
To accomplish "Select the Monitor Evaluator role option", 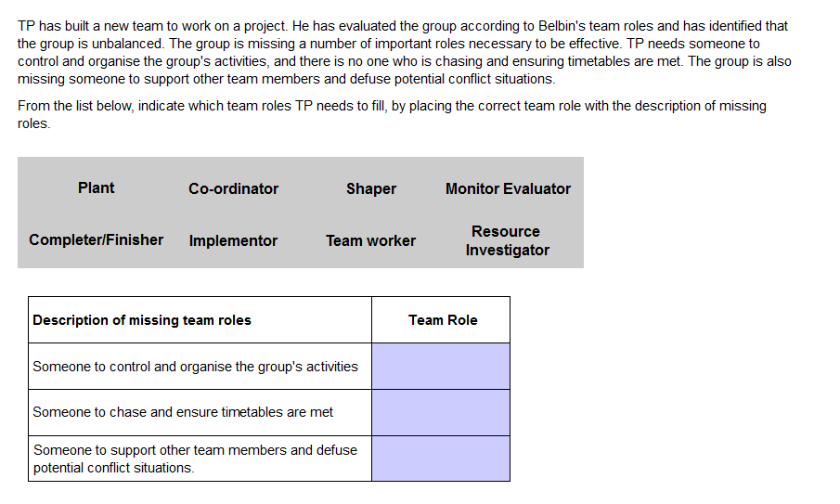I will tap(508, 188).
